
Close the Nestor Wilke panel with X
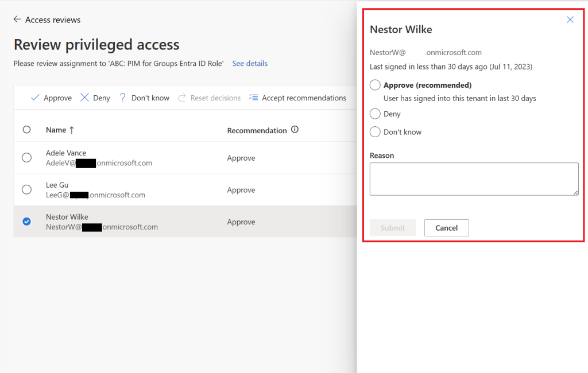point(570,19)
